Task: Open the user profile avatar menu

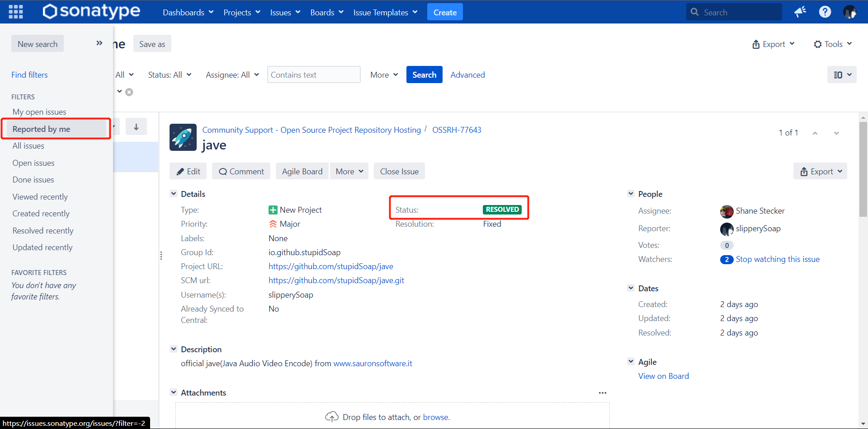Action: tap(850, 12)
